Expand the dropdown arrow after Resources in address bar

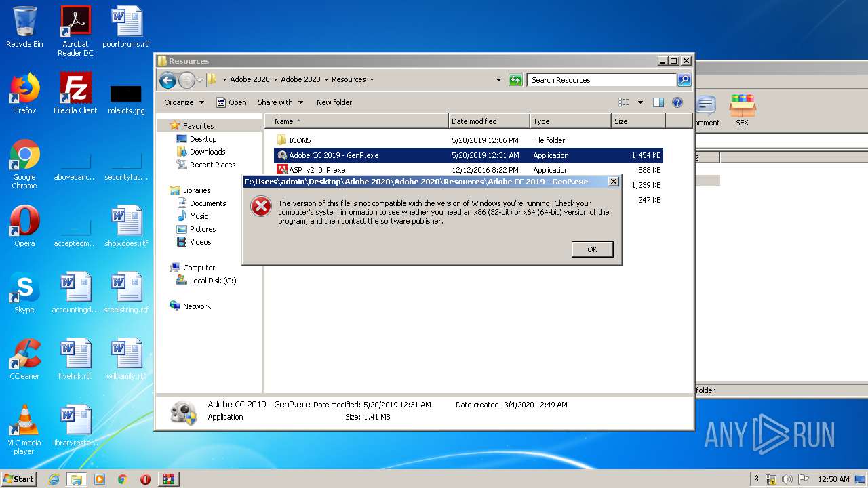tap(372, 80)
